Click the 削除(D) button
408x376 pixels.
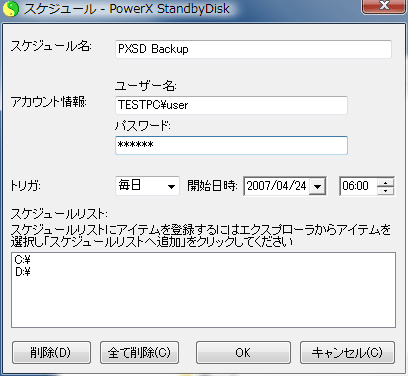(51, 352)
